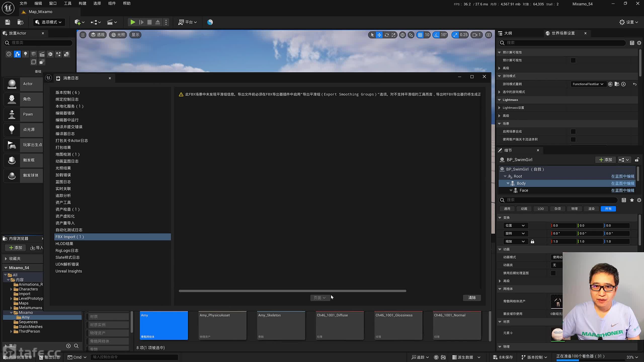Open the 选项模式 dropdown
Image resolution: width=644 pixels, height=362 pixels.
coord(49,22)
